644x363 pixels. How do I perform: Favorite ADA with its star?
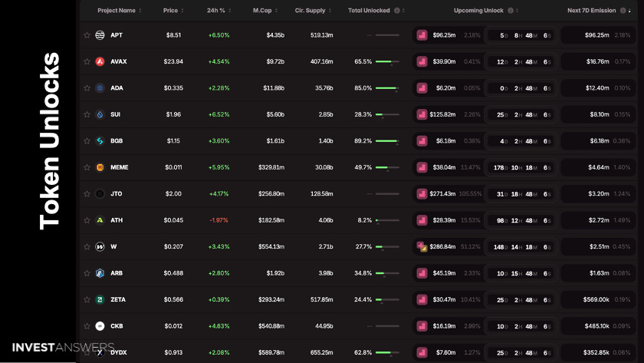87,88
